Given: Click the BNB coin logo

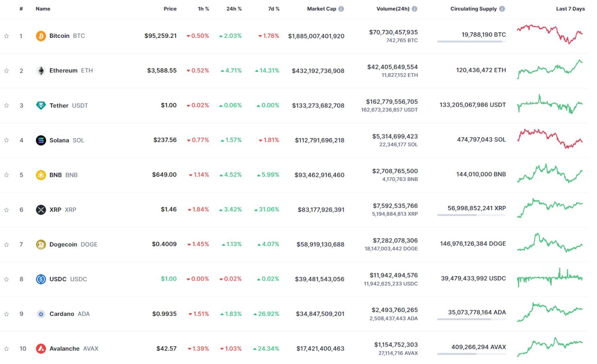Looking at the screenshot, I should pos(41,175).
